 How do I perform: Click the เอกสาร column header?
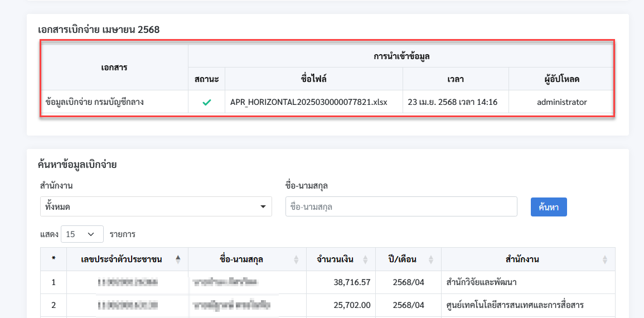pyautogui.click(x=114, y=68)
